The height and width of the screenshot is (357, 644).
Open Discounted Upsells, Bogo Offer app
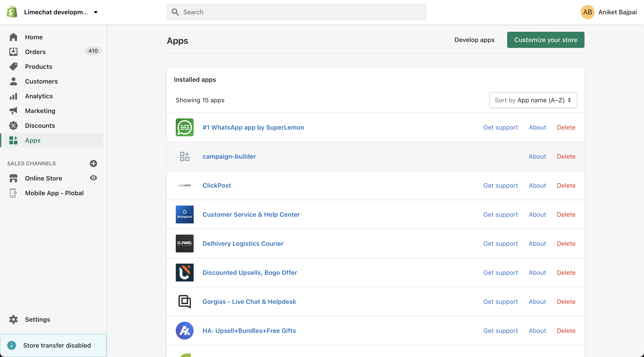250,273
